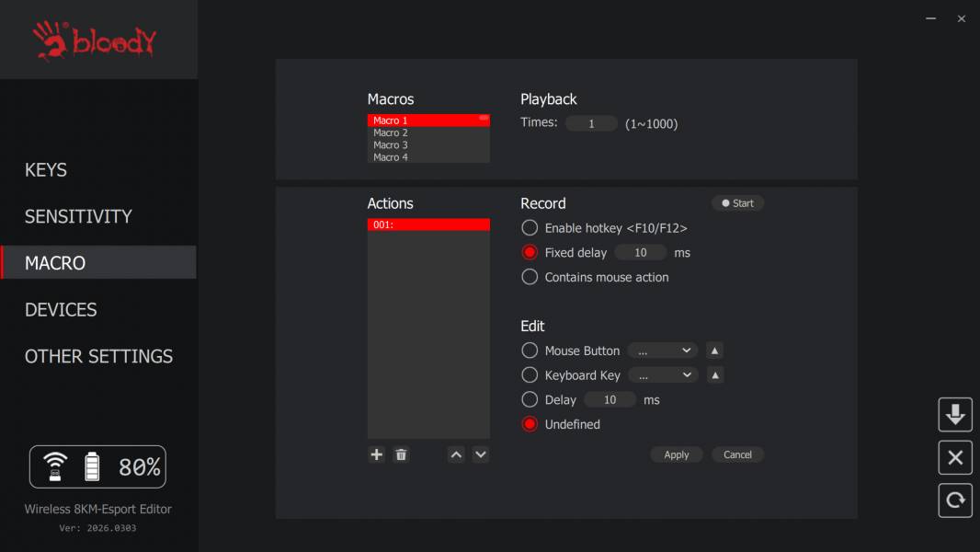Viewport: 980px width, 552px height.
Task: Click the Fixed delay ms value field
Action: tap(641, 253)
